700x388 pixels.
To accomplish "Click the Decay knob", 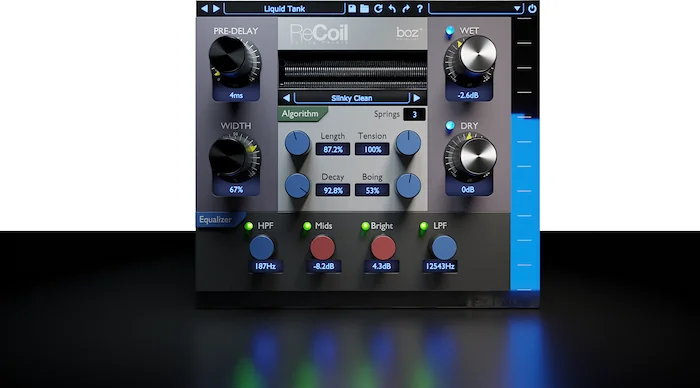I will [297, 185].
